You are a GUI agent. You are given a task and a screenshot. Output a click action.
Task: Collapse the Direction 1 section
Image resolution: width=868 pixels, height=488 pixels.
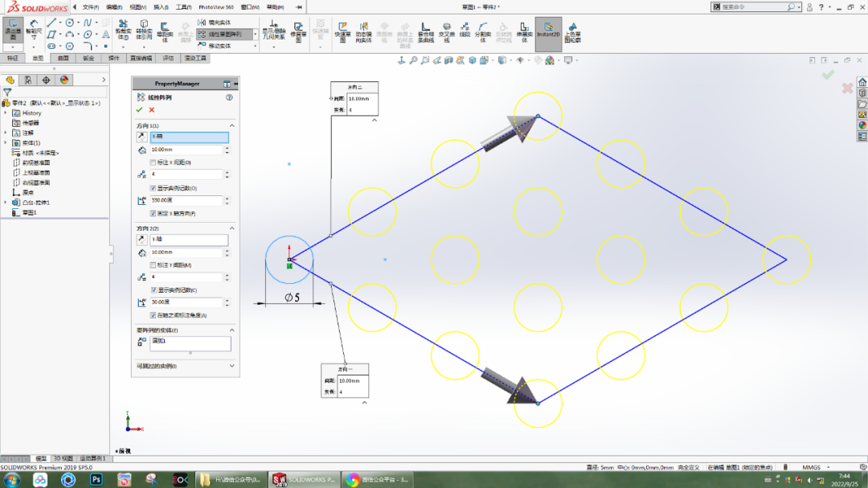232,125
